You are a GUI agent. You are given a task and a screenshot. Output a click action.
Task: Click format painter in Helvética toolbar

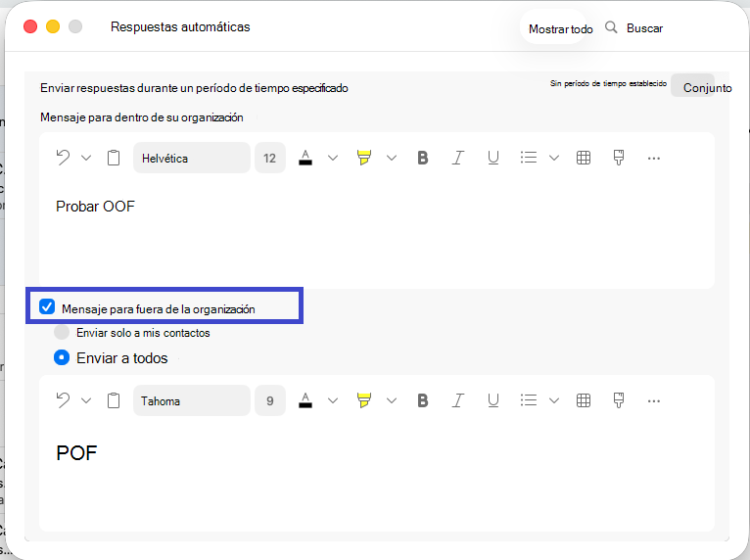pyautogui.click(x=619, y=158)
